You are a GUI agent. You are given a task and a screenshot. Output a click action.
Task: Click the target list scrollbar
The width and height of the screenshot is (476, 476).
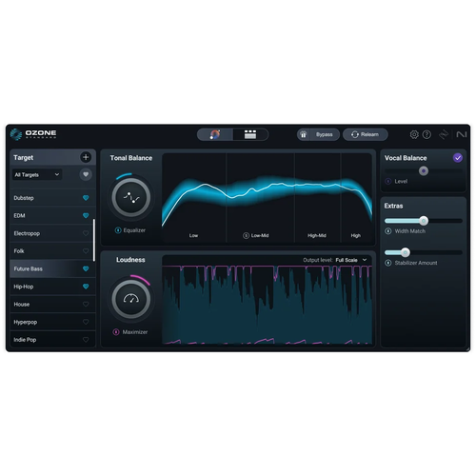[x=94, y=240]
